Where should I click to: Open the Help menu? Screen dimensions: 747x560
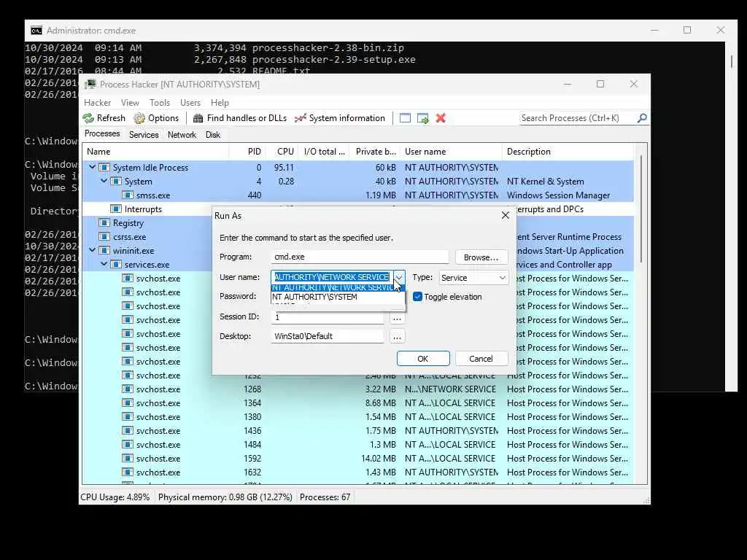pyautogui.click(x=220, y=103)
